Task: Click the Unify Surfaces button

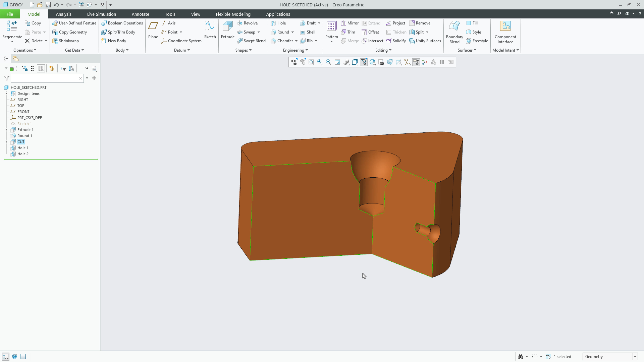Action: [425, 41]
